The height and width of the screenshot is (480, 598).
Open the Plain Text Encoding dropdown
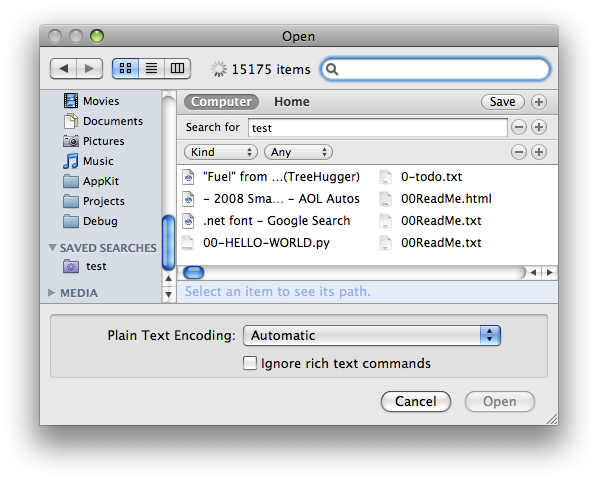pos(372,336)
